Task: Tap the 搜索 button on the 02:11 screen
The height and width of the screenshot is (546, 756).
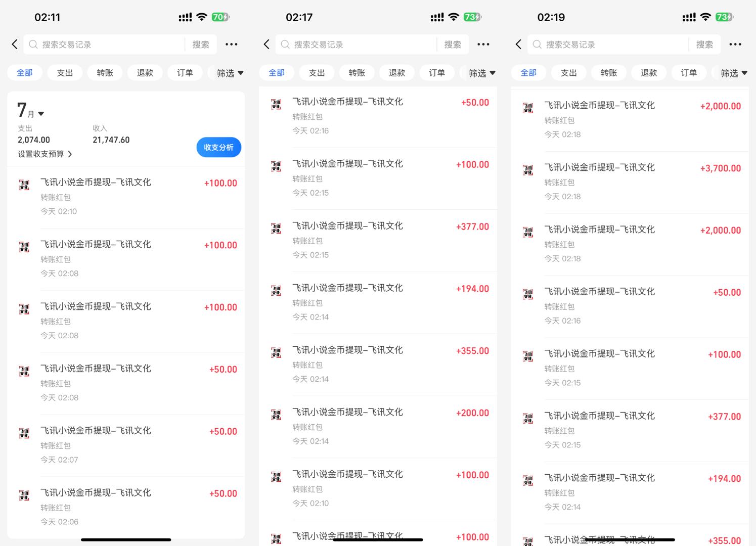Action: [201, 44]
